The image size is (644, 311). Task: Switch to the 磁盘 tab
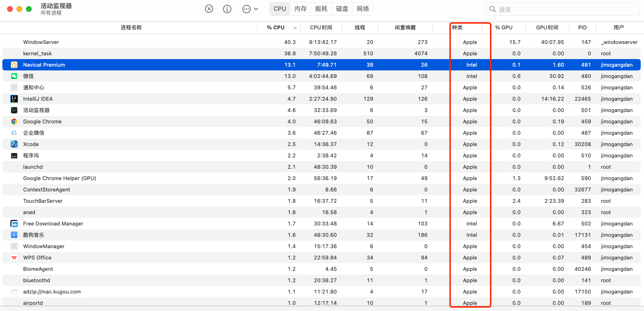[x=342, y=9]
